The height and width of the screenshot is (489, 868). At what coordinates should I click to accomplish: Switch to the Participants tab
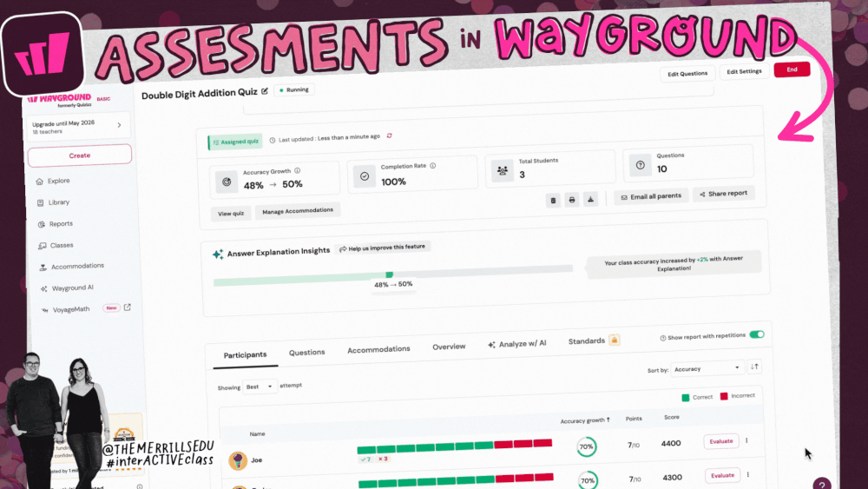point(246,355)
